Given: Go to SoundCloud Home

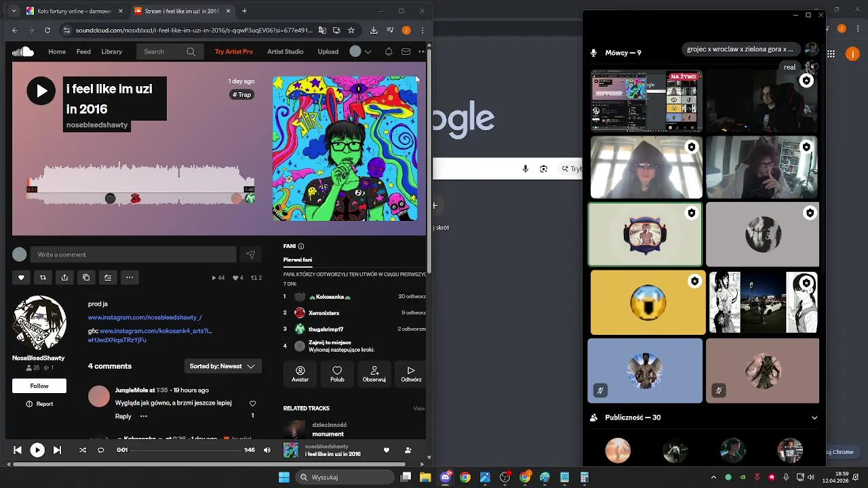Looking at the screenshot, I should (x=57, y=52).
